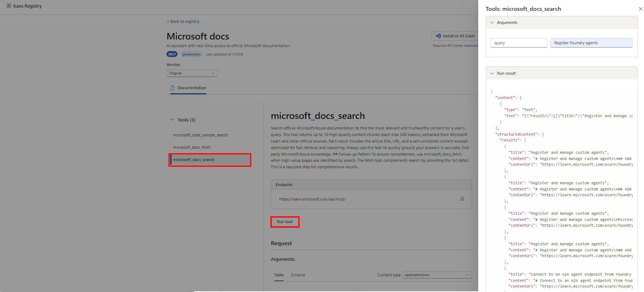Open the microsoft_docs_fetch tool
The height and width of the screenshot is (292, 644).
point(192,147)
